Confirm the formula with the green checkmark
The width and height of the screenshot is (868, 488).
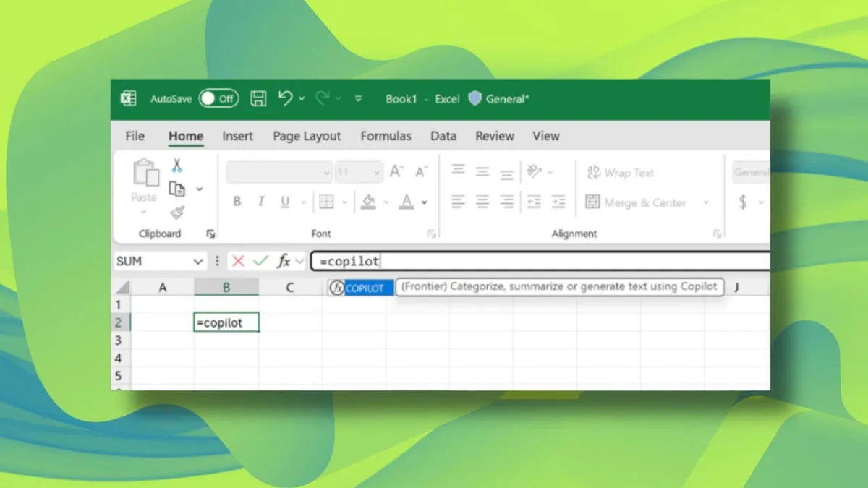260,260
